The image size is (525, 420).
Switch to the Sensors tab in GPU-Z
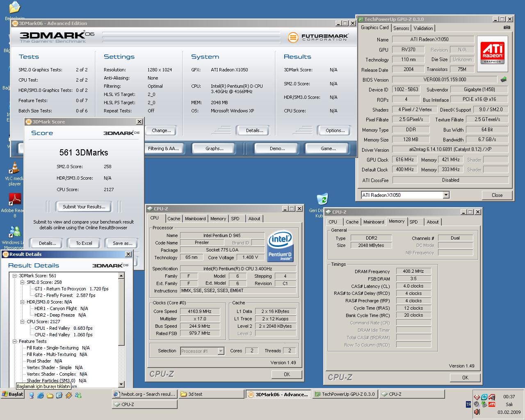(401, 28)
